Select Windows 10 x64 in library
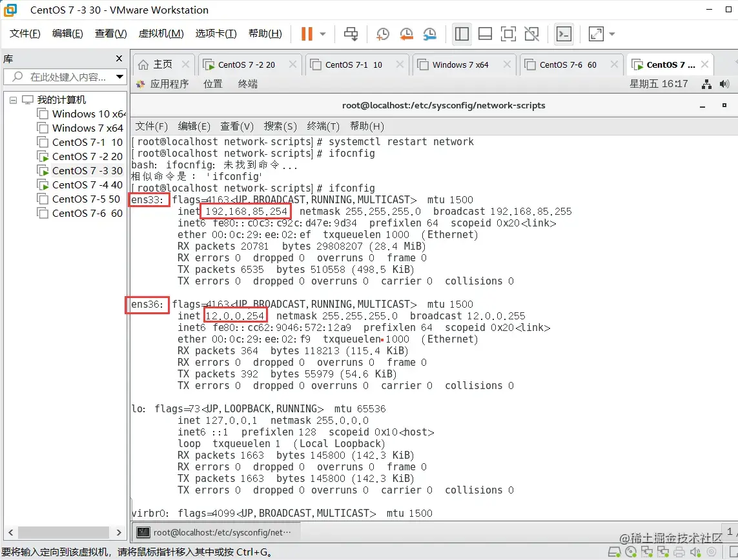The image size is (738, 560). (81, 114)
